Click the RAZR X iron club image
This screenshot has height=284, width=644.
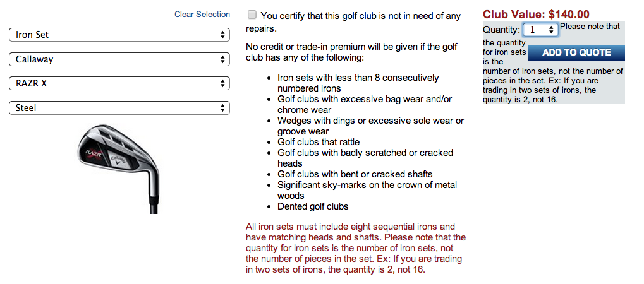119,166
